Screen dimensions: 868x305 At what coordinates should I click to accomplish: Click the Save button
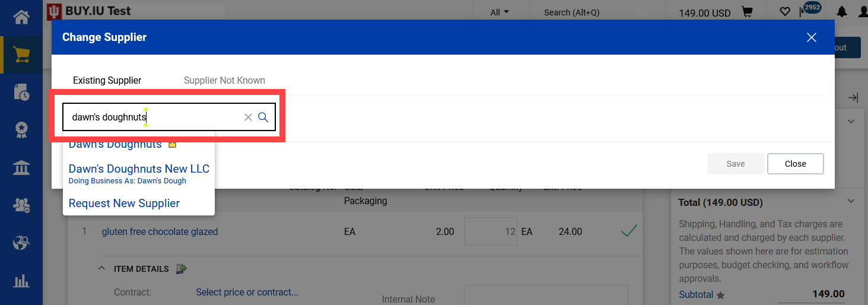tap(735, 164)
